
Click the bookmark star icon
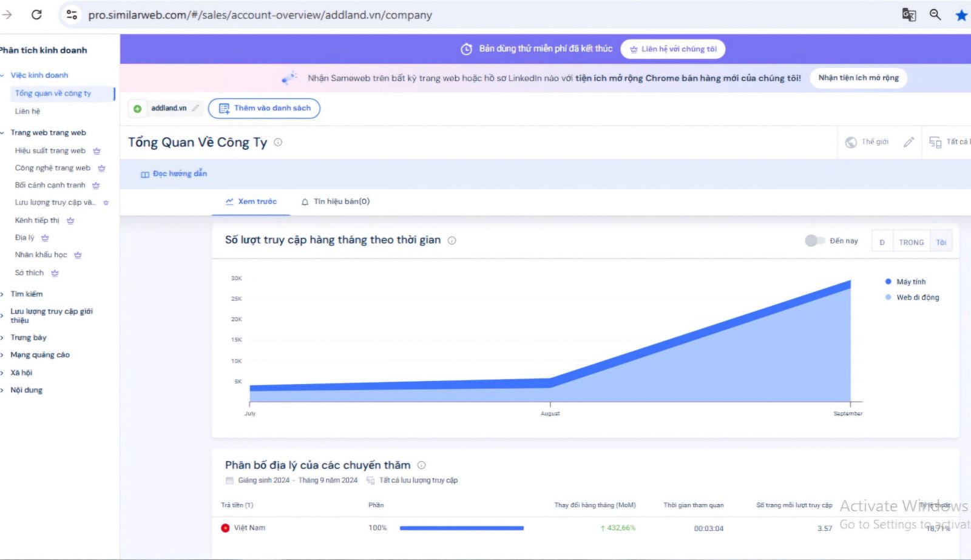coord(961,15)
